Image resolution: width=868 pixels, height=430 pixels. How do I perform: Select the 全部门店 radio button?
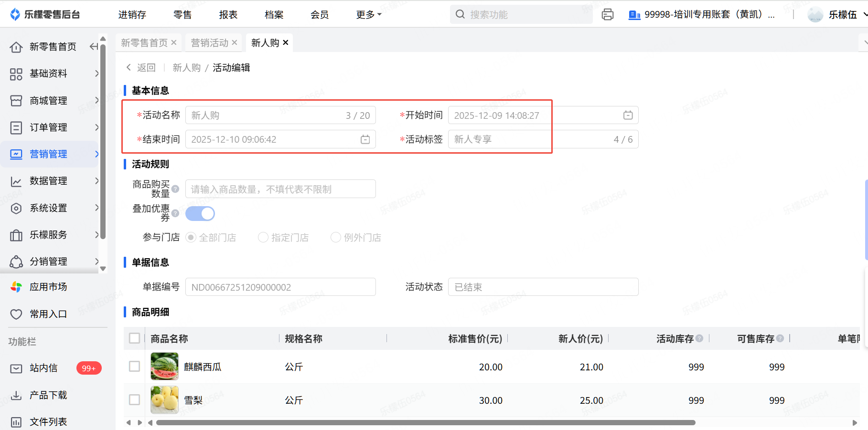coord(191,237)
